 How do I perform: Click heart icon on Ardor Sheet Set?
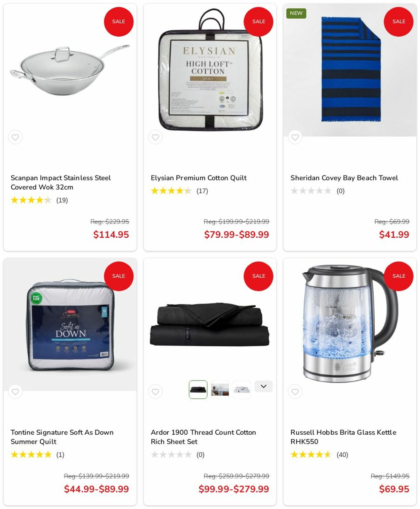point(155,392)
